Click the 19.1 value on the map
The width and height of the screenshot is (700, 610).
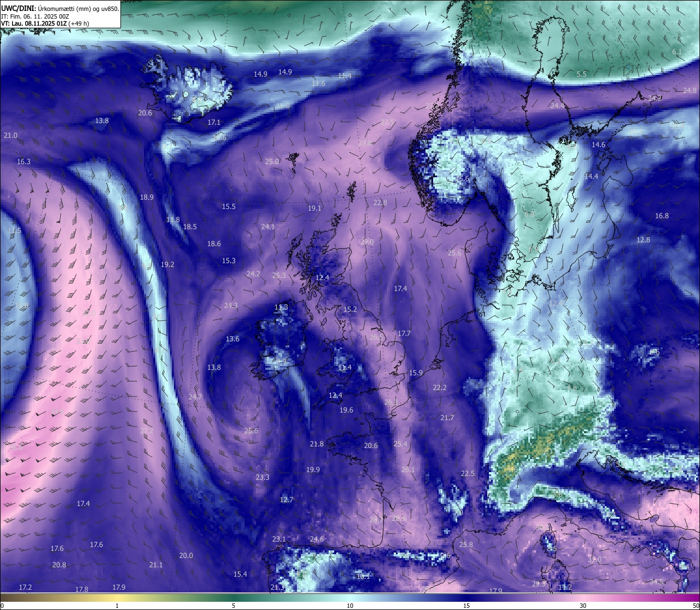314,208
